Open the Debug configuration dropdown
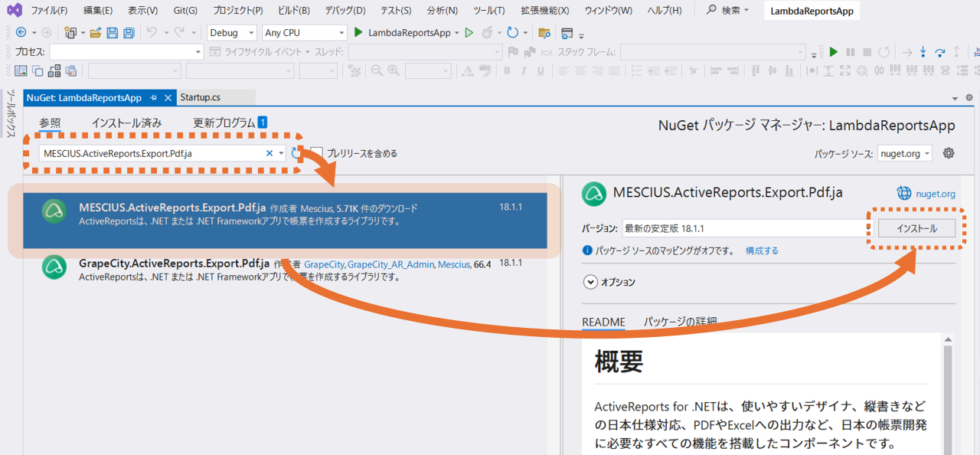The image size is (980, 455). (x=232, y=33)
